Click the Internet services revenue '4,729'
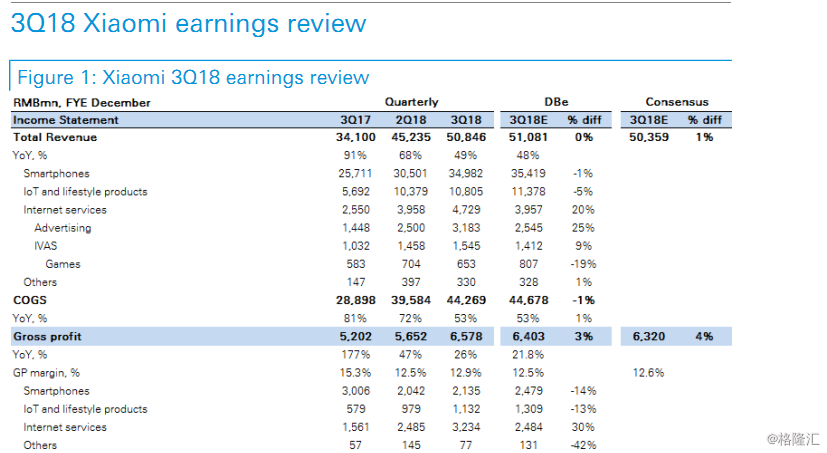 pos(466,210)
